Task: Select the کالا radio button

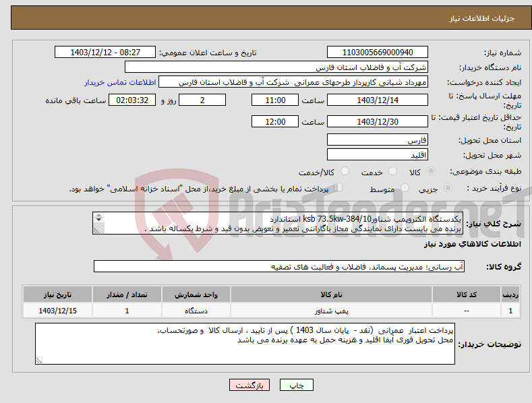Action: point(431,171)
